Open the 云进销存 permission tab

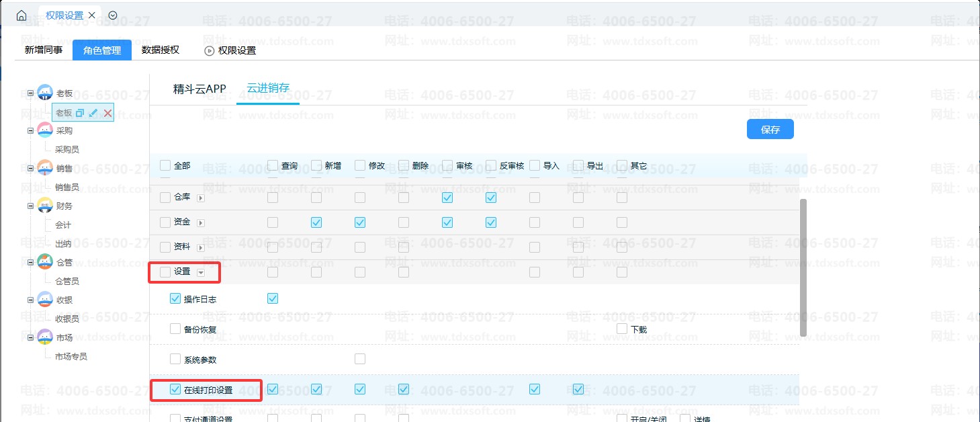[x=268, y=88]
